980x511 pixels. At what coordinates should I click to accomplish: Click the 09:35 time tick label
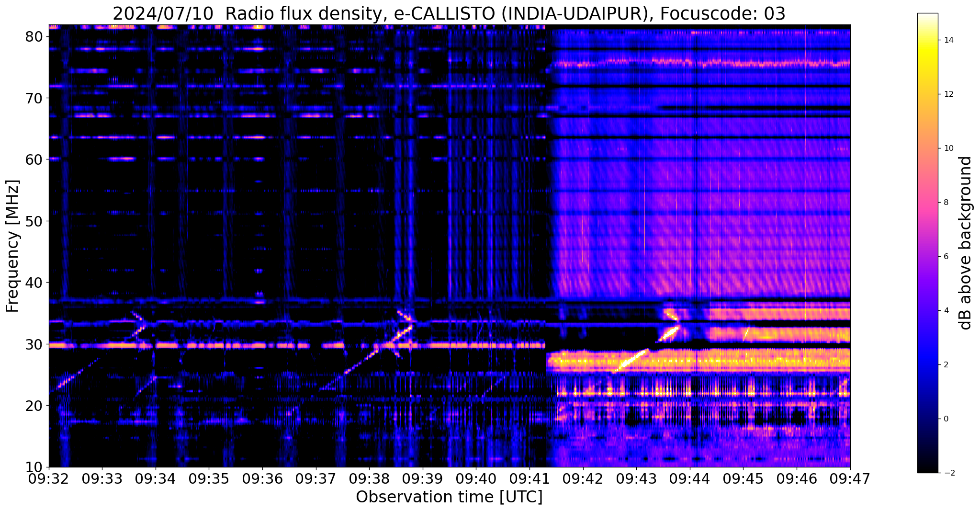click(x=209, y=478)
